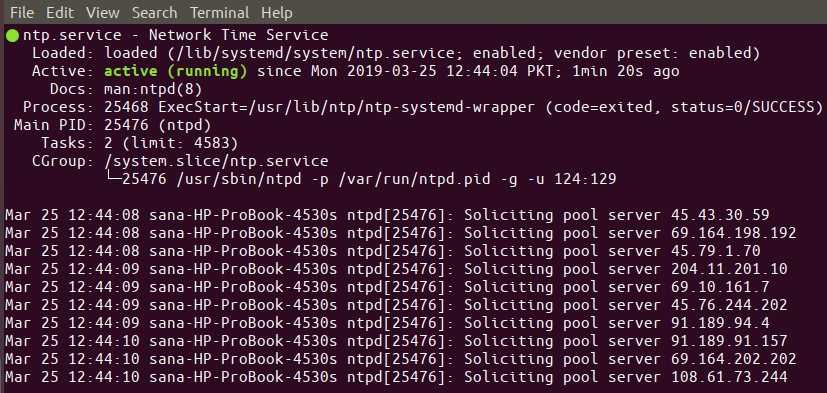This screenshot has height=393, width=827.
Task: Open the Search menu
Action: coord(155,12)
